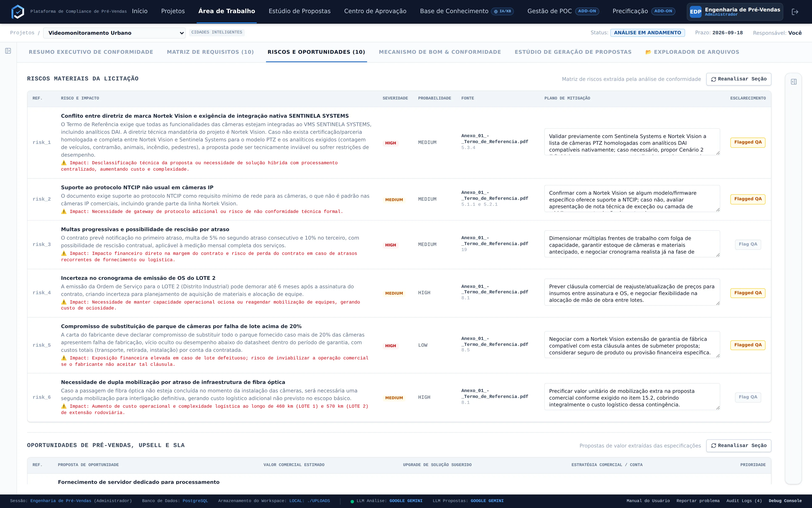Viewport: 812px width, 508px height.
Task: Select the Área de Trabalho nav item
Action: point(226,11)
